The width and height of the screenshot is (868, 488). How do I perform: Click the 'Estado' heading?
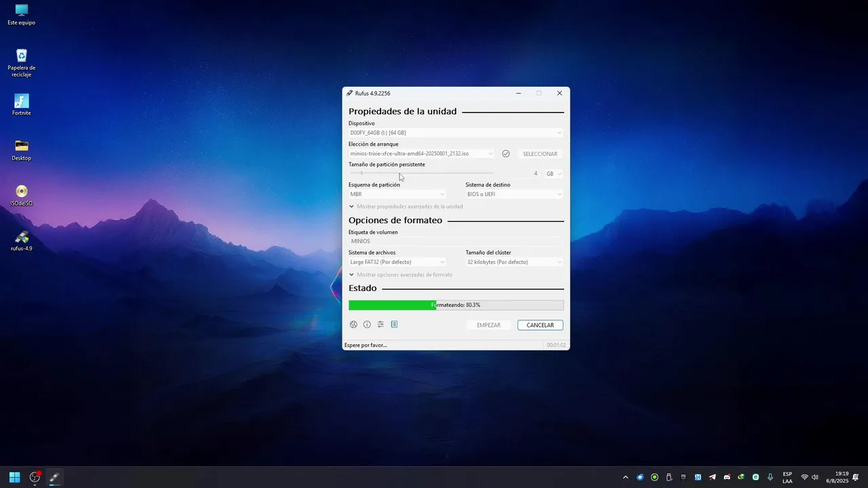pyautogui.click(x=363, y=288)
